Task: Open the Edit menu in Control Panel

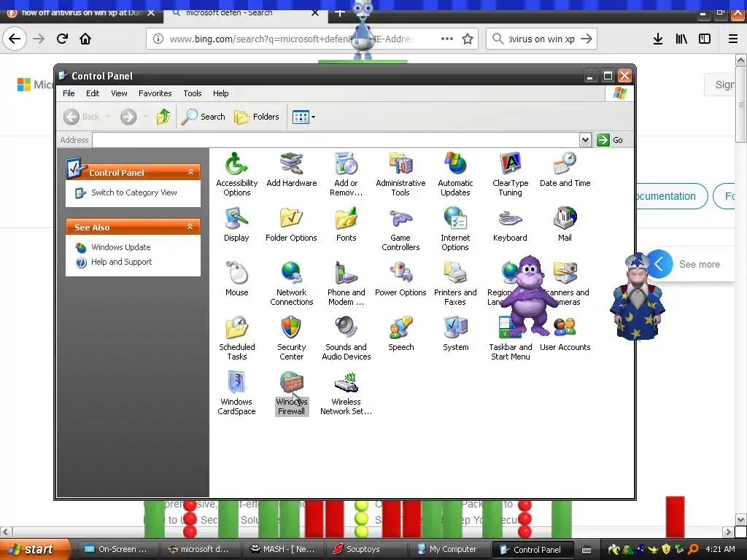Action: [x=93, y=93]
